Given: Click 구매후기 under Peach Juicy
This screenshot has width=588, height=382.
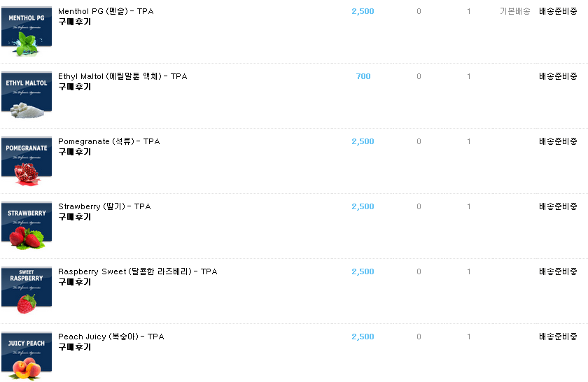Looking at the screenshot, I should [x=75, y=347].
